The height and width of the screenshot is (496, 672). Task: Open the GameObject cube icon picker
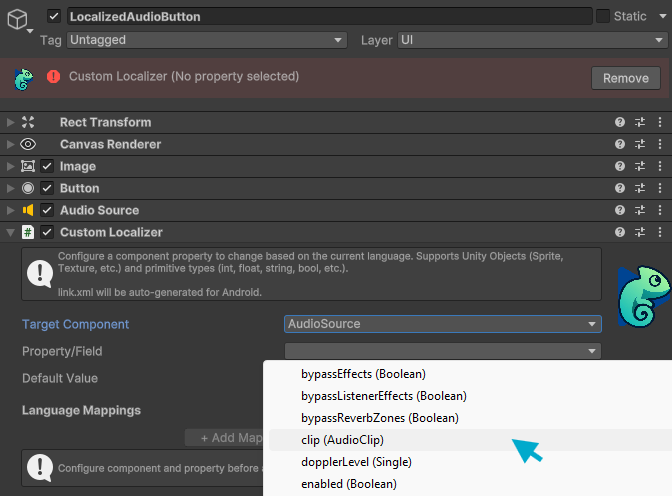18,20
